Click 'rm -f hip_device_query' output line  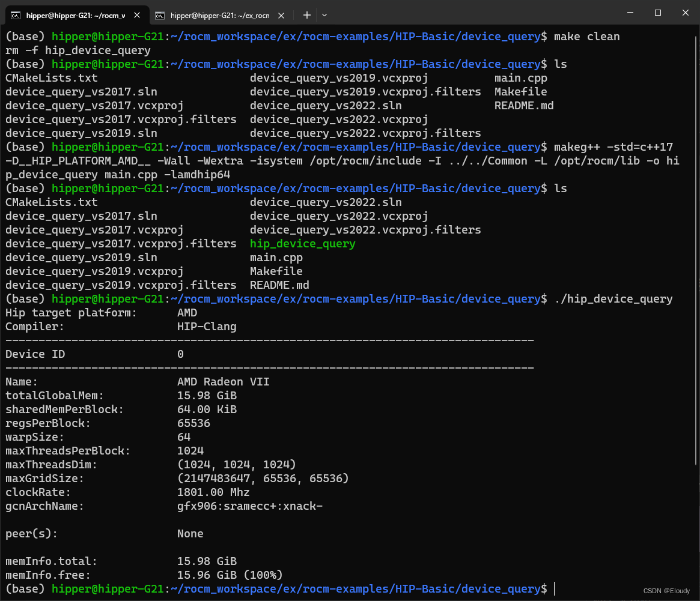pos(78,50)
